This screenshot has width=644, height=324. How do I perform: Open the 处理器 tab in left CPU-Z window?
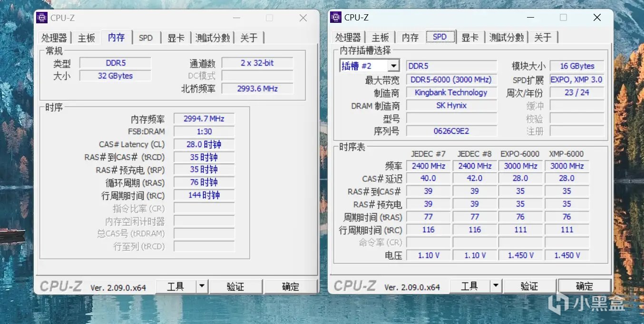[54, 38]
